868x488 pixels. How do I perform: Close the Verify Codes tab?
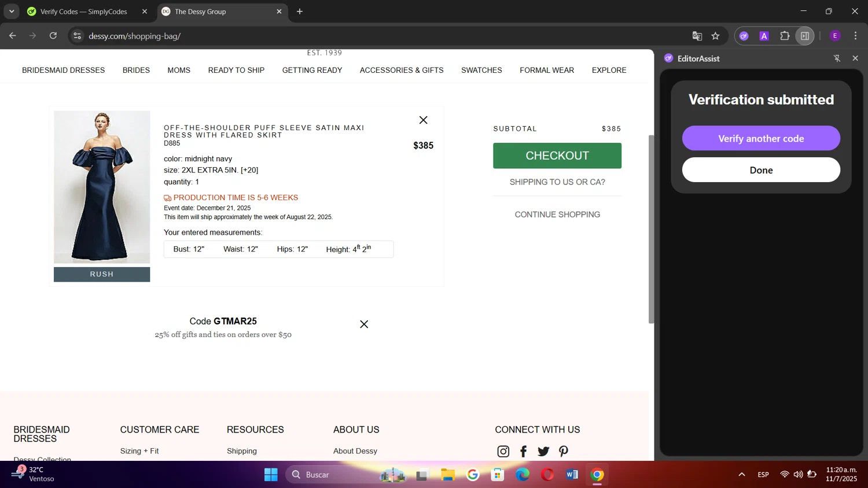pyautogui.click(x=145, y=12)
